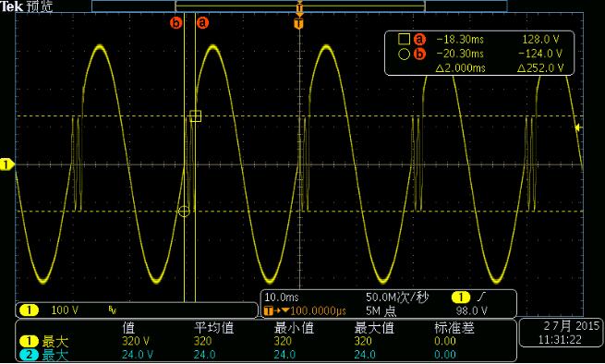Click the cursor a marker at top

202,23
